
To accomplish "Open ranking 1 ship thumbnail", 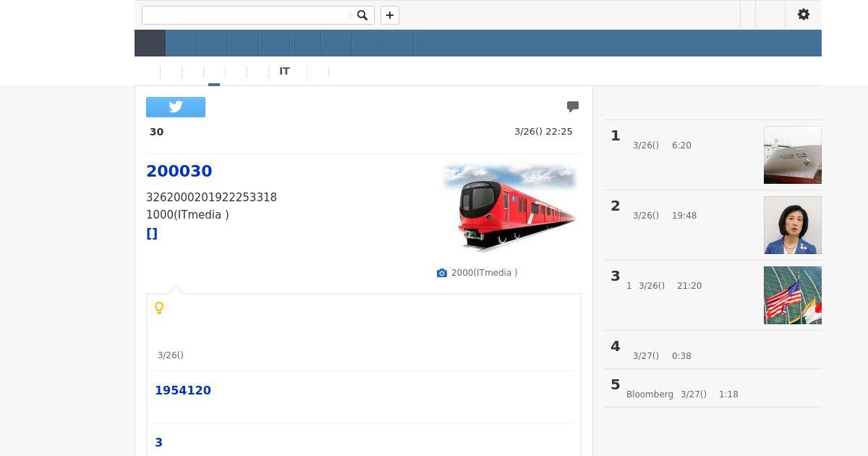I will tap(793, 155).
